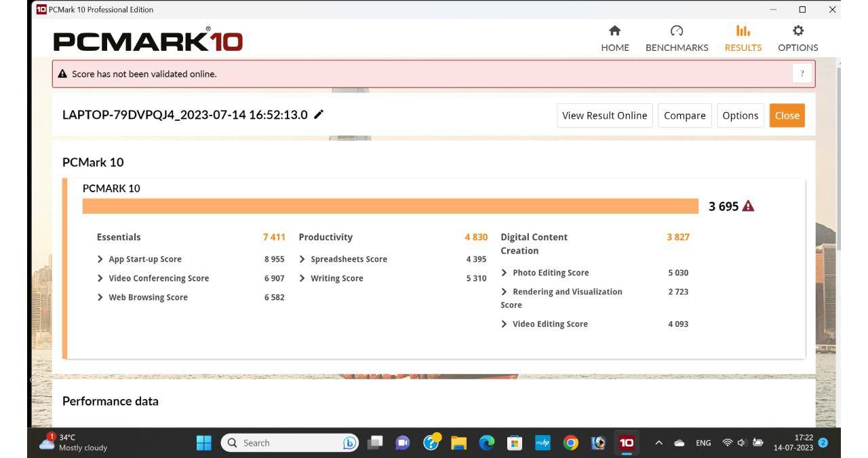Expand Photo Editing Score row
The height and width of the screenshot is (458, 868).
point(504,273)
